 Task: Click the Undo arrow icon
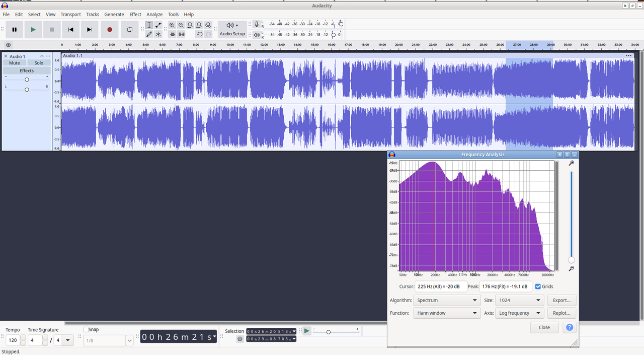199,34
